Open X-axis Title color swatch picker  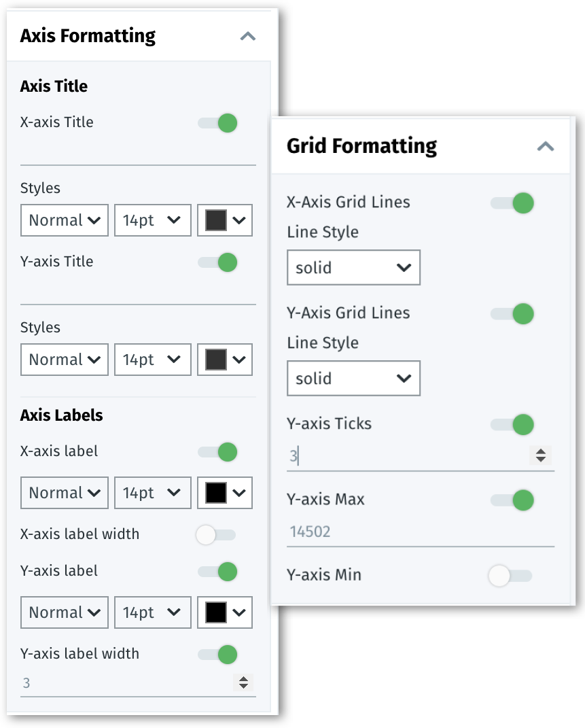pyautogui.click(x=225, y=221)
